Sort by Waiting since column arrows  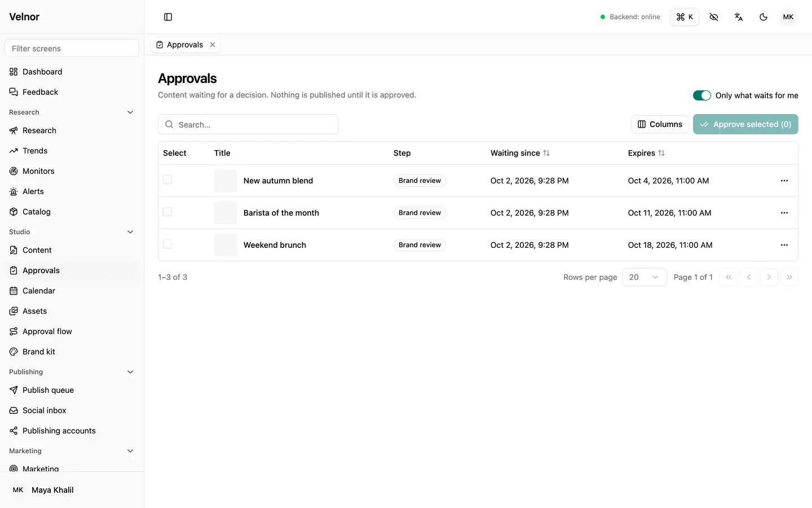tap(546, 153)
